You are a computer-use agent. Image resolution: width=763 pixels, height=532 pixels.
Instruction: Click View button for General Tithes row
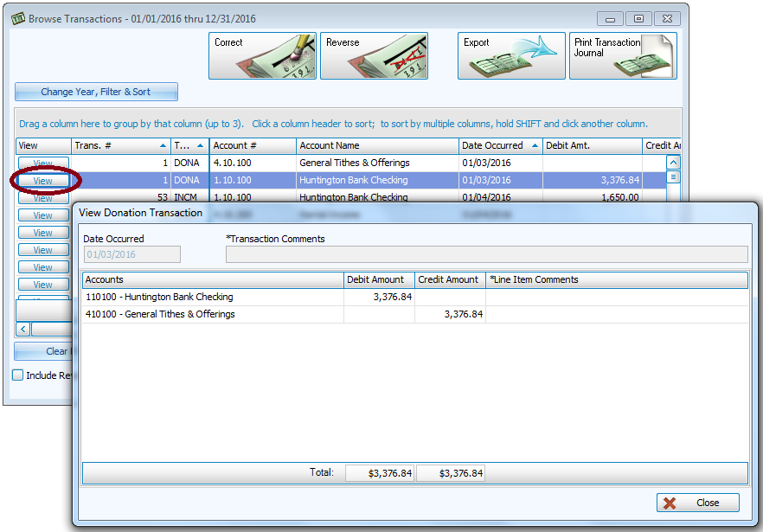[x=43, y=163]
